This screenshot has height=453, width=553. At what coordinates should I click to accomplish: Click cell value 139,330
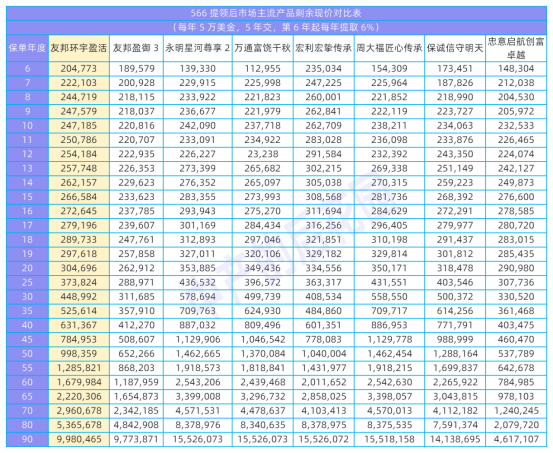pos(198,68)
